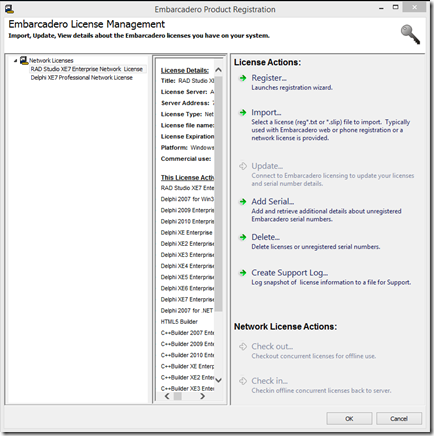Open the Delete... license link

click(265, 237)
